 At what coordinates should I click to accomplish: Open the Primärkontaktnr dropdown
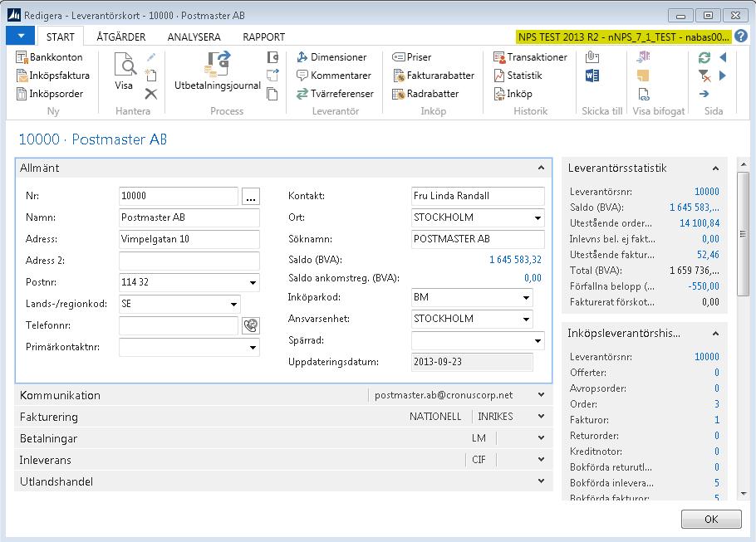(x=253, y=348)
